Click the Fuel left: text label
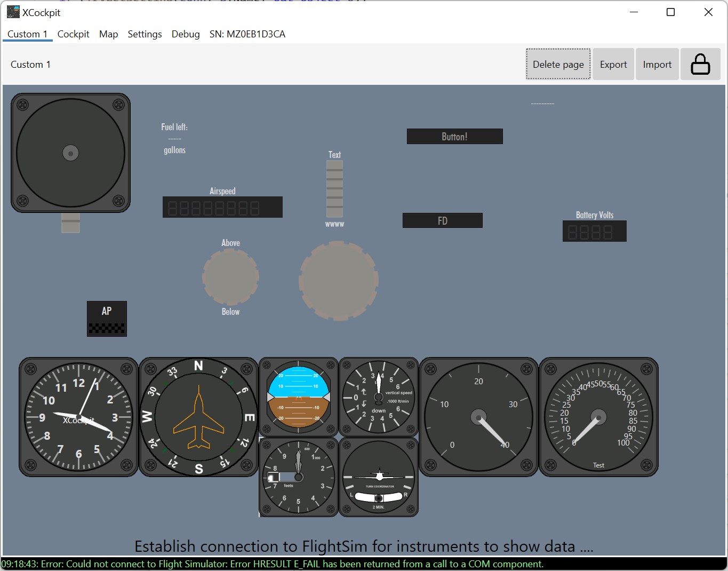Image resolution: width=728 pixels, height=571 pixels. tap(174, 127)
